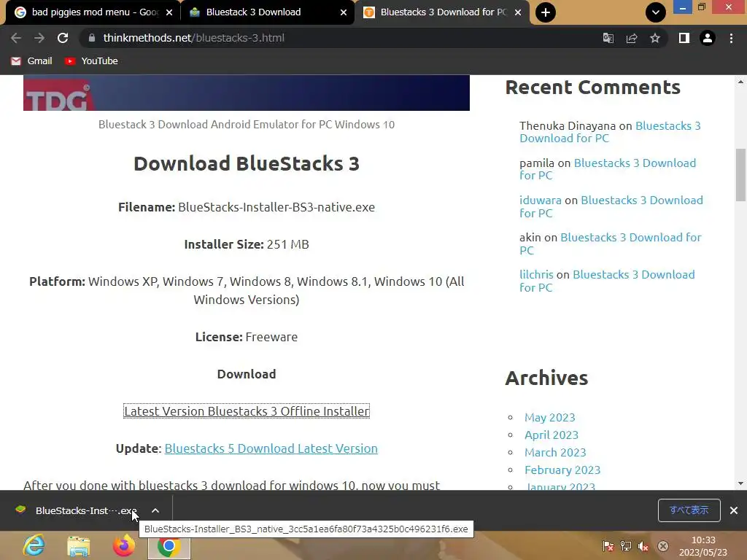
Task: Reload the current page
Action: coord(63,38)
